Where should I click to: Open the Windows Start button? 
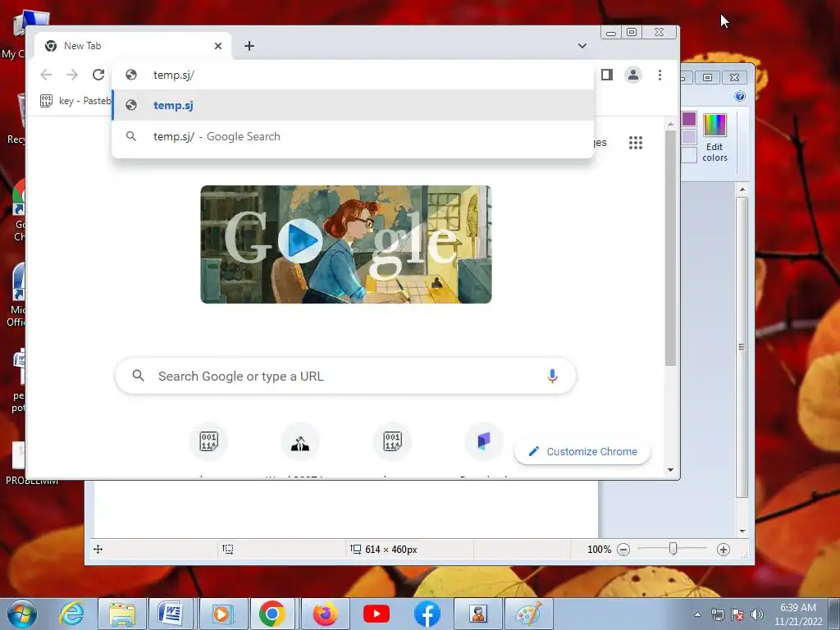point(21,614)
